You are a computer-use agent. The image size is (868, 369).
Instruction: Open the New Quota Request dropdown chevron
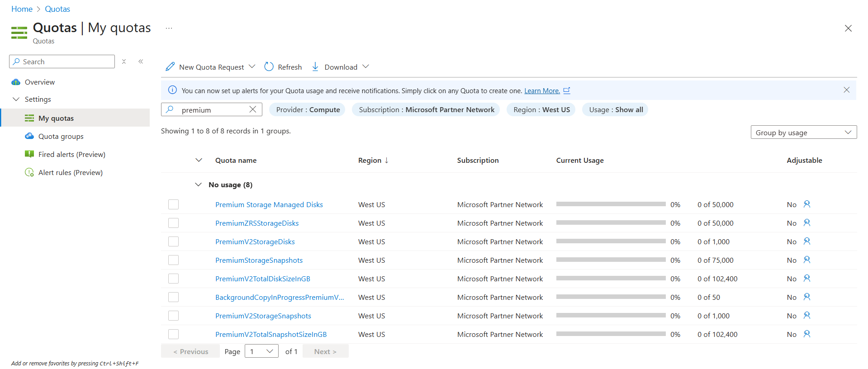click(252, 66)
